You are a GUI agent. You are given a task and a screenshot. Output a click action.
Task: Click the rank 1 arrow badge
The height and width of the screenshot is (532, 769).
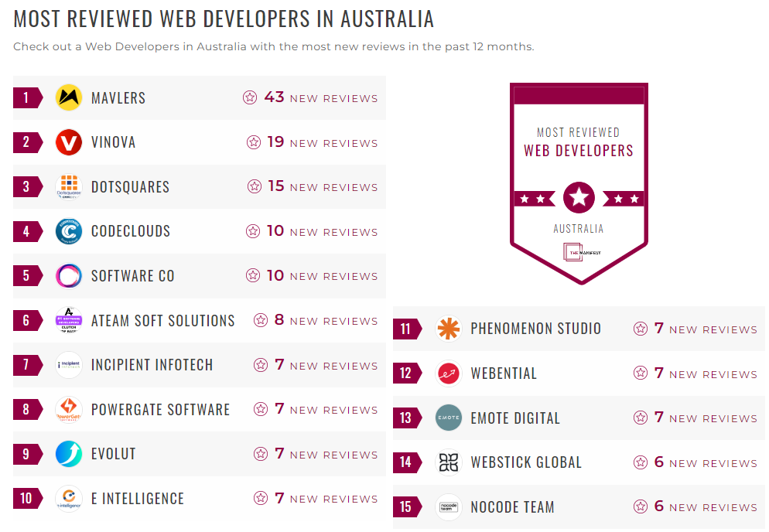coord(25,97)
